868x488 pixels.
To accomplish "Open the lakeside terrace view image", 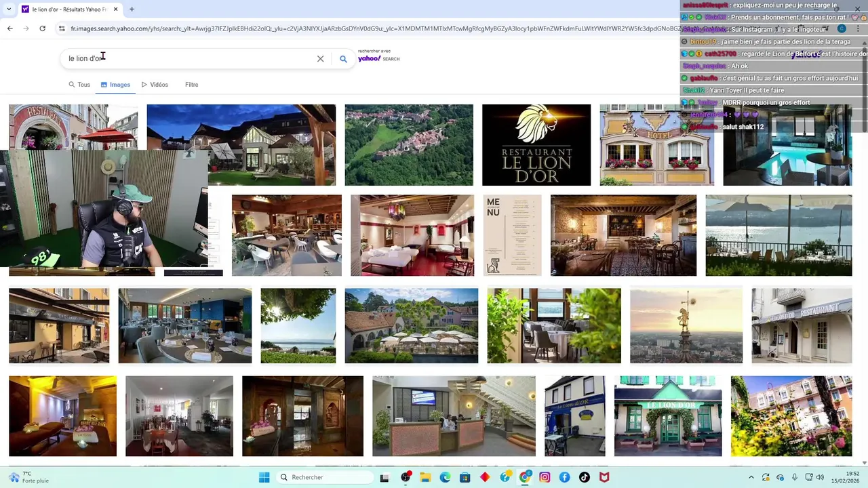I will [778, 235].
